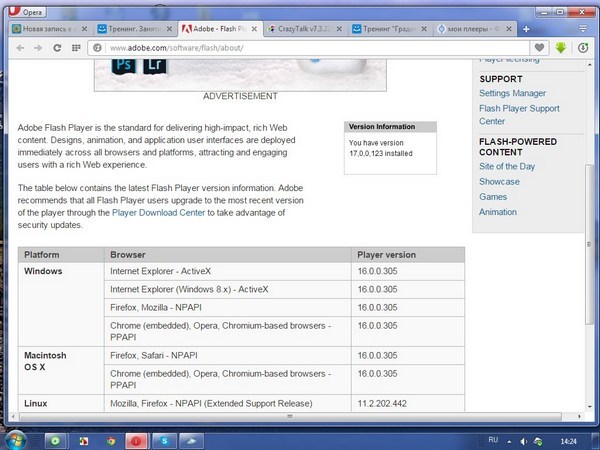
Task: Click the Lightroom 'Lr' icon in the ad
Action: coord(155,65)
